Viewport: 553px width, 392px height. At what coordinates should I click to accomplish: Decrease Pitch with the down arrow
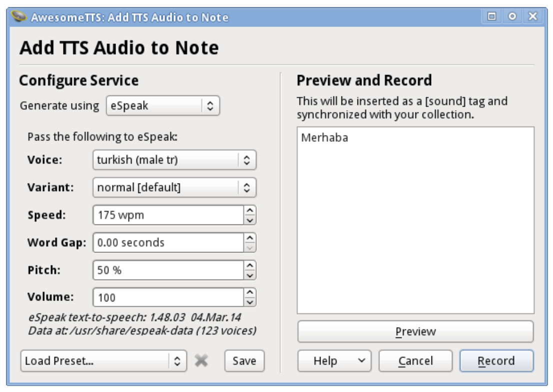pyautogui.click(x=249, y=275)
